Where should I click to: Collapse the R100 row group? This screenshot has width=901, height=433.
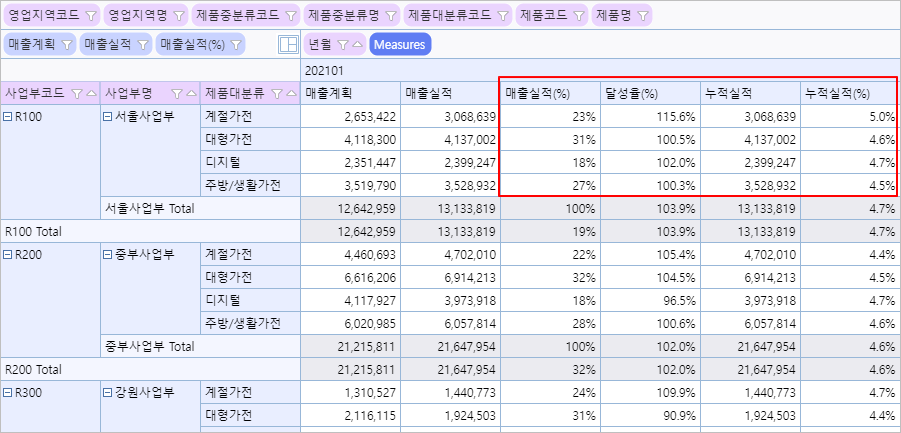point(9,117)
